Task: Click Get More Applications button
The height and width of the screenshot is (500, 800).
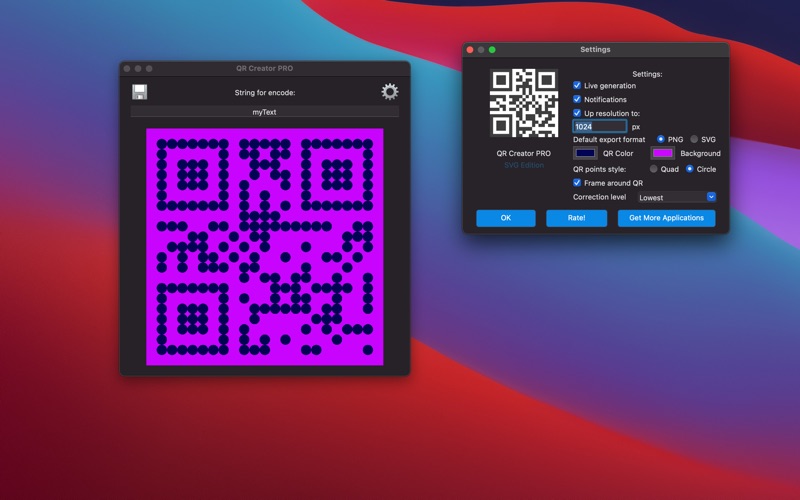Action: point(666,218)
